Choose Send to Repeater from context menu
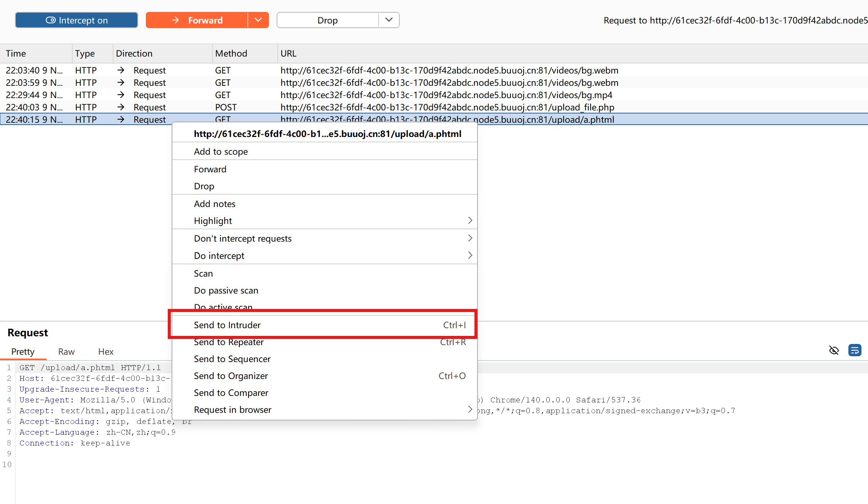Viewport: 868px width, 504px height. point(229,342)
